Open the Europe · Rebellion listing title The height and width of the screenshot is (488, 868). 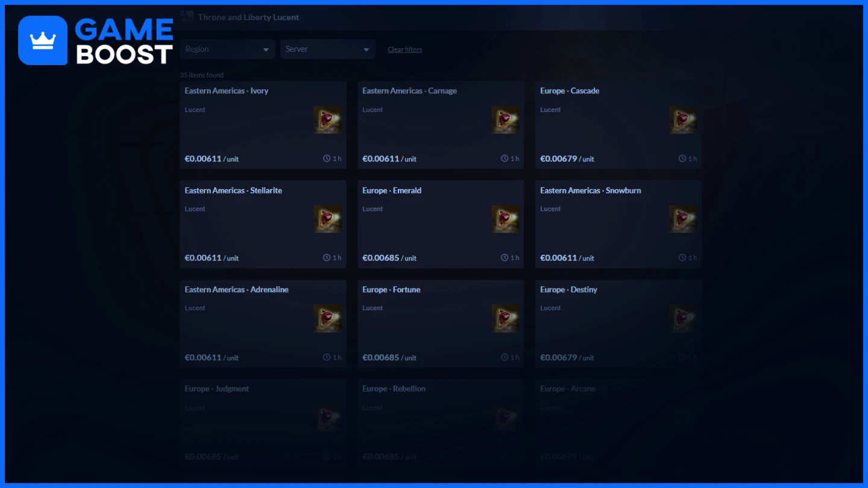click(394, 389)
